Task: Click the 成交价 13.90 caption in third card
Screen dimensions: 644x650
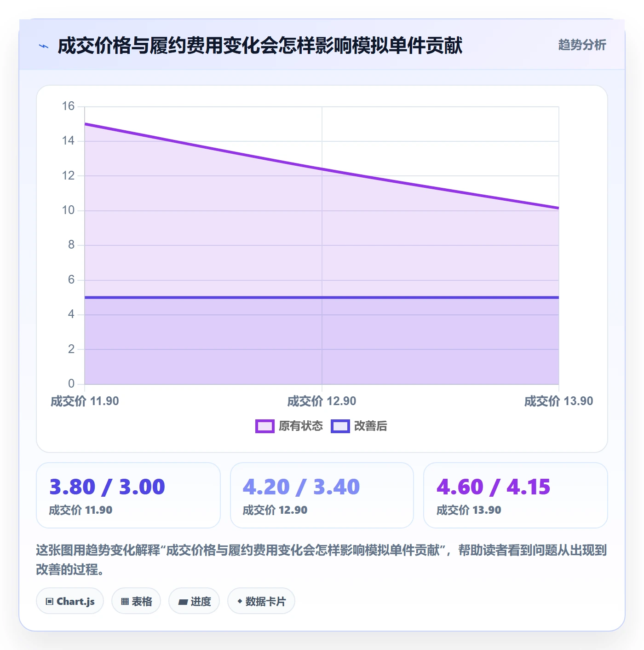Action: point(469,510)
